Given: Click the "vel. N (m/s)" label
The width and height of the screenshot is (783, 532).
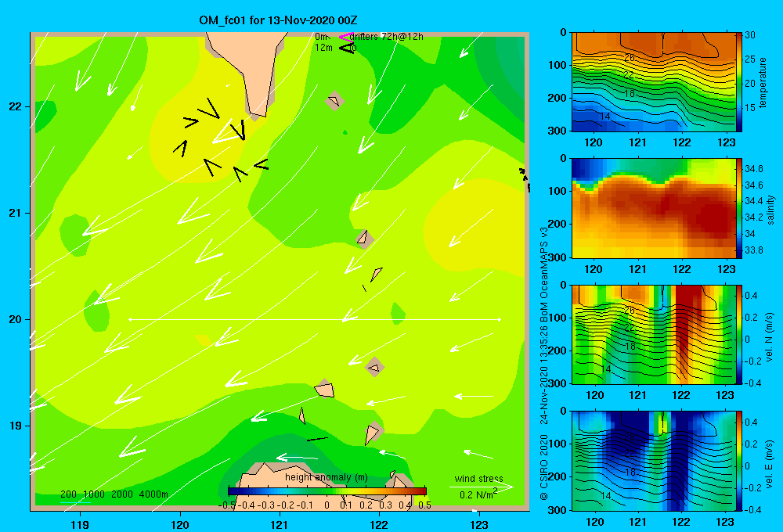Looking at the screenshot, I should tap(770, 337).
